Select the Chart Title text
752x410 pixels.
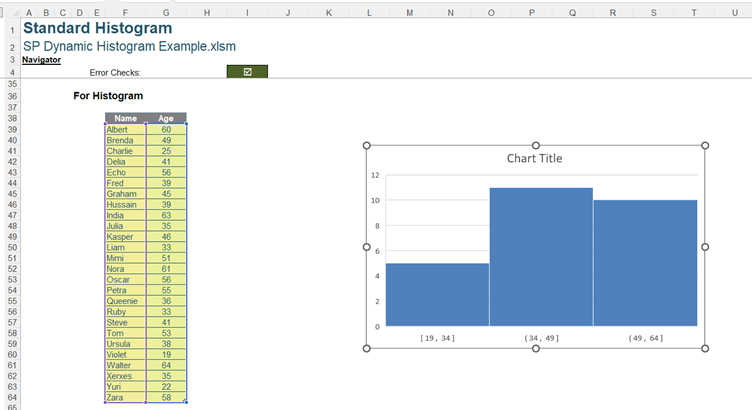tap(534, 158)
